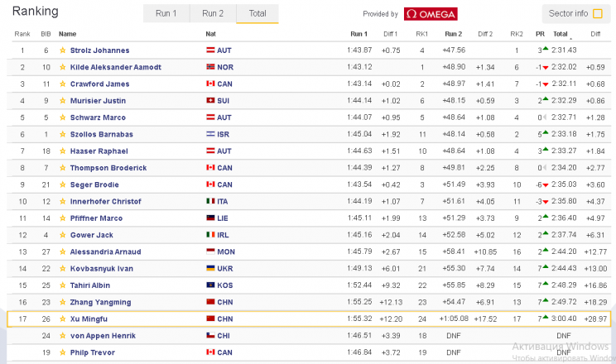The image size is (616, 364).
Task: Favorite Pfiffner Marco with the star
Action: 62,218
